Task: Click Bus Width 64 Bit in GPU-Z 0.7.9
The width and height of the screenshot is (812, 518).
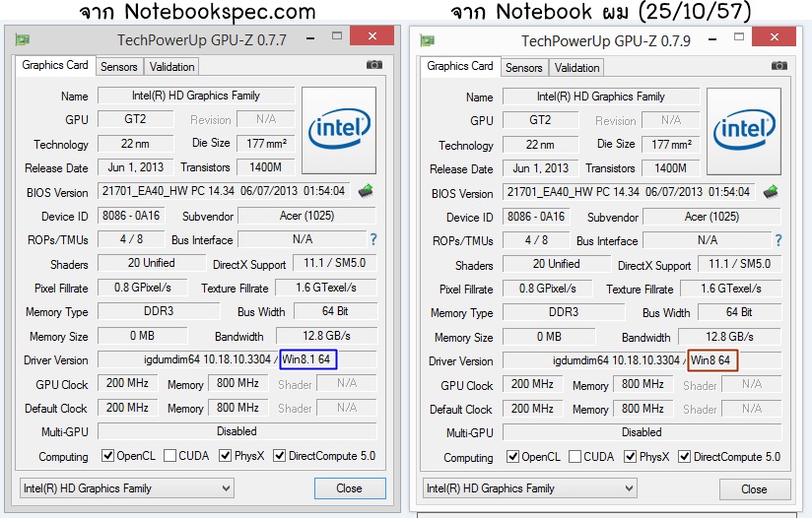Action: [x=739, y=312]
